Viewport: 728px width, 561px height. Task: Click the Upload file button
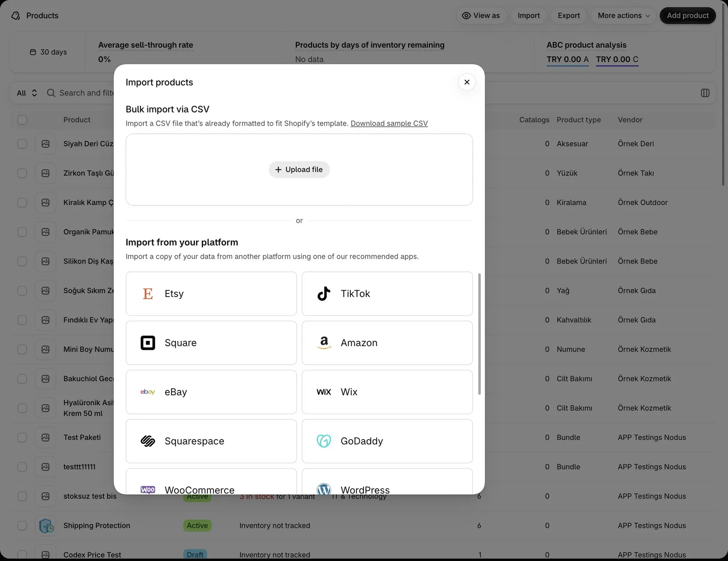299,169
